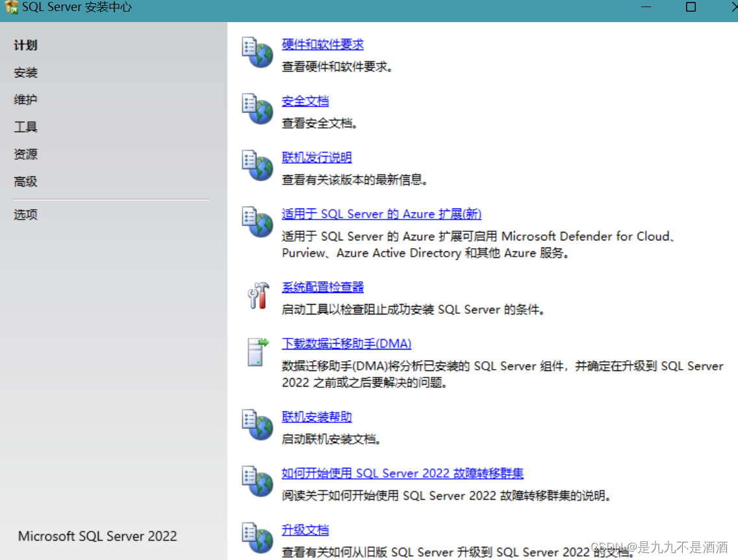The width and height of the screenshot is (738, 560).
Task: Click the wrench and hammer icon for 系统配置检查器
Action: pyautogui.click(x=258, y=296)
